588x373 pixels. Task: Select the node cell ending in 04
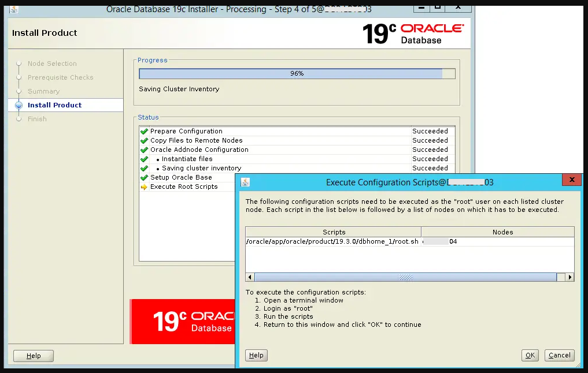click(498, 241)
